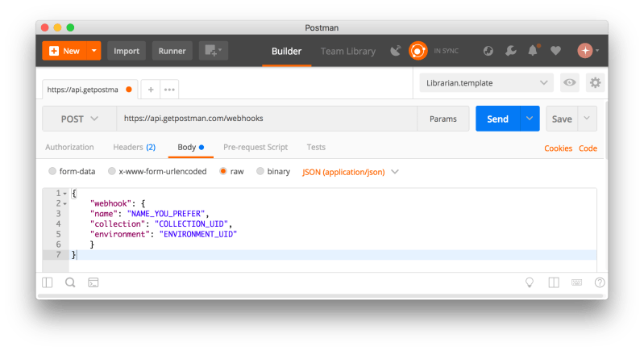This screenshot has height=351, width=644.
Task: Click the "ENVIRONMENT_UID" value in editor
Action: pyautogui.click(x=198, y=234)
